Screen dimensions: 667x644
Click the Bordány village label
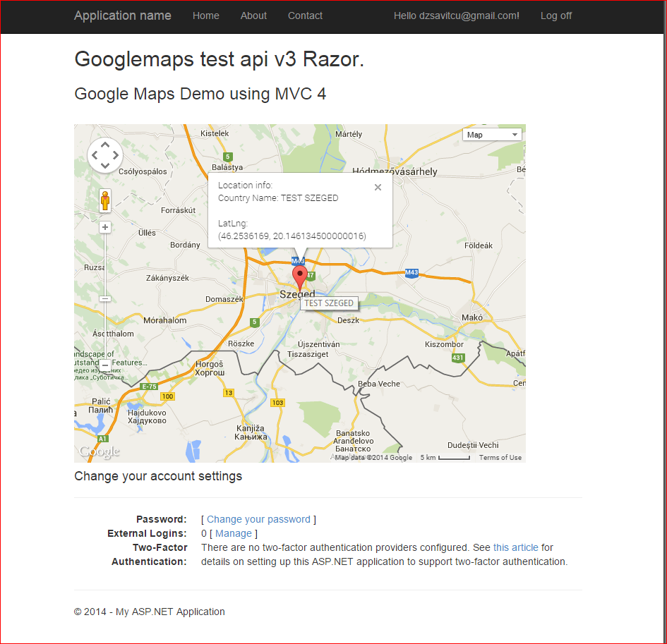click(185, 245)
